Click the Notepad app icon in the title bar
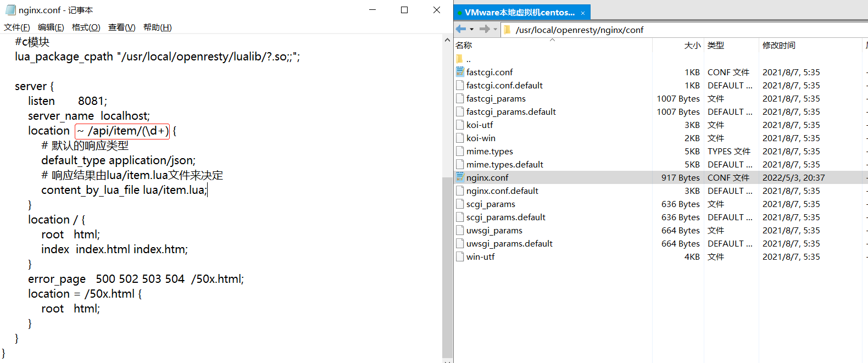 tap(10, 10)
